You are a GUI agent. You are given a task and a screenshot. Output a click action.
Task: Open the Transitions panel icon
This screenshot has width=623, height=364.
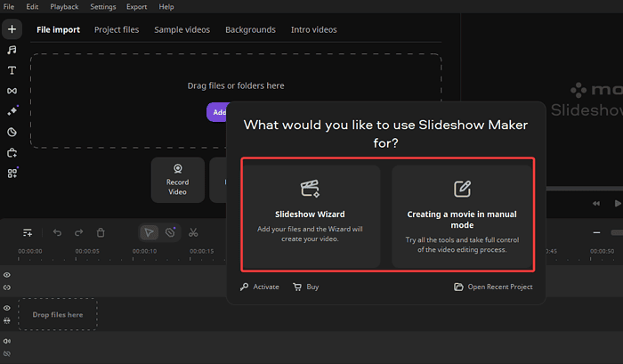coord(12,91)
